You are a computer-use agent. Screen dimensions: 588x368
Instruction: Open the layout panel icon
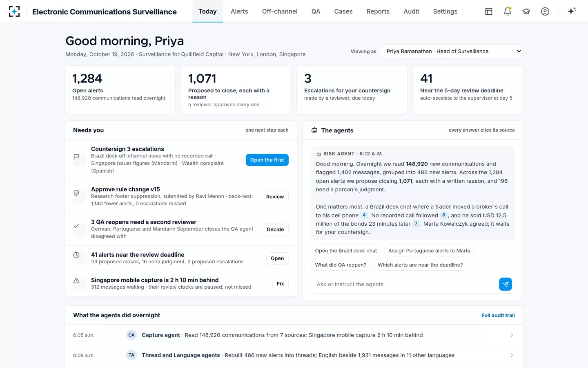click(x=489, y=11)
